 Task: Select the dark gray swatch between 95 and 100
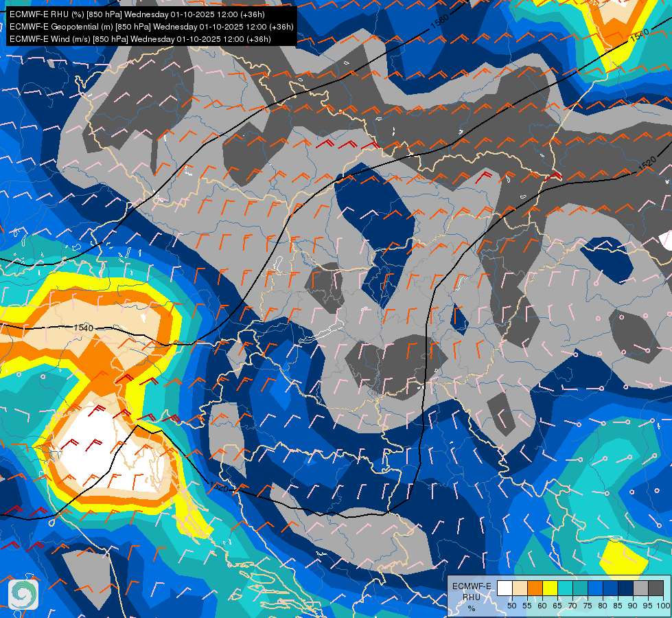(x=656, y=588)
